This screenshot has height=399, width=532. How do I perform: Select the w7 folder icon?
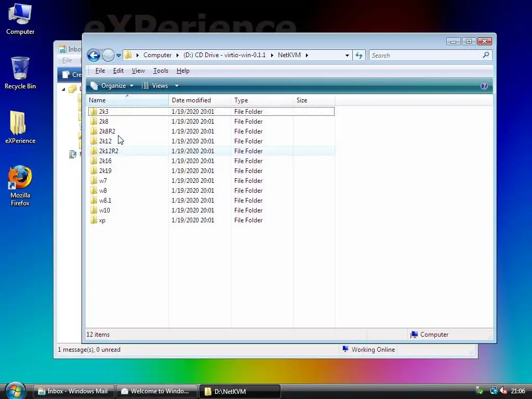click(x=94, y=180)
